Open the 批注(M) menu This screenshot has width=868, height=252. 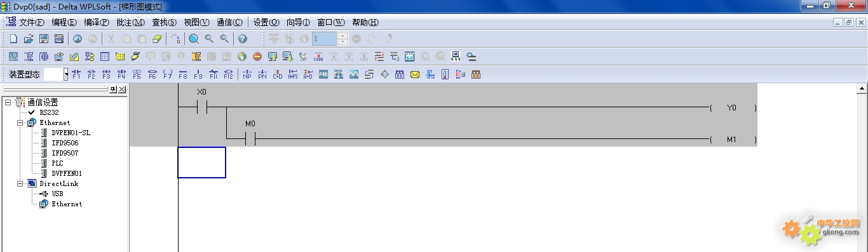(x=131, y=22)
